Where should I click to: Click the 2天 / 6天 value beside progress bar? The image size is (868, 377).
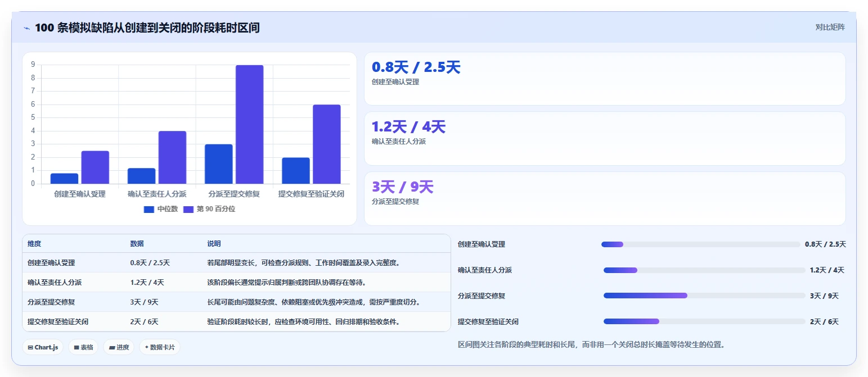tap(824, 322)
